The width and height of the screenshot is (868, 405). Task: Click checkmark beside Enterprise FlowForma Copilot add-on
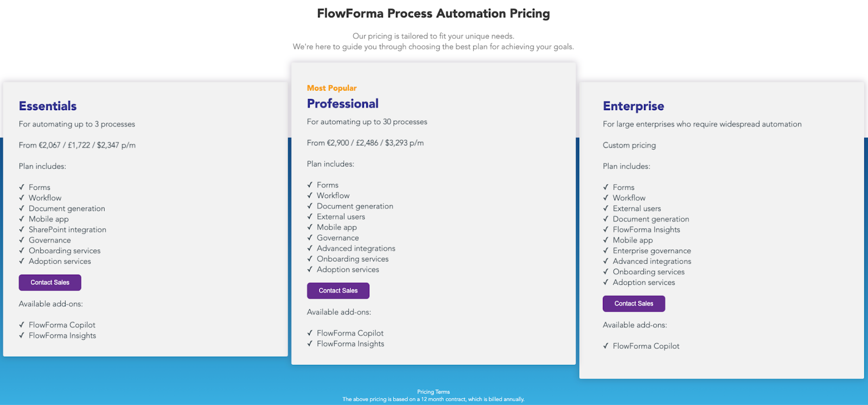click(x=605, y=346)
